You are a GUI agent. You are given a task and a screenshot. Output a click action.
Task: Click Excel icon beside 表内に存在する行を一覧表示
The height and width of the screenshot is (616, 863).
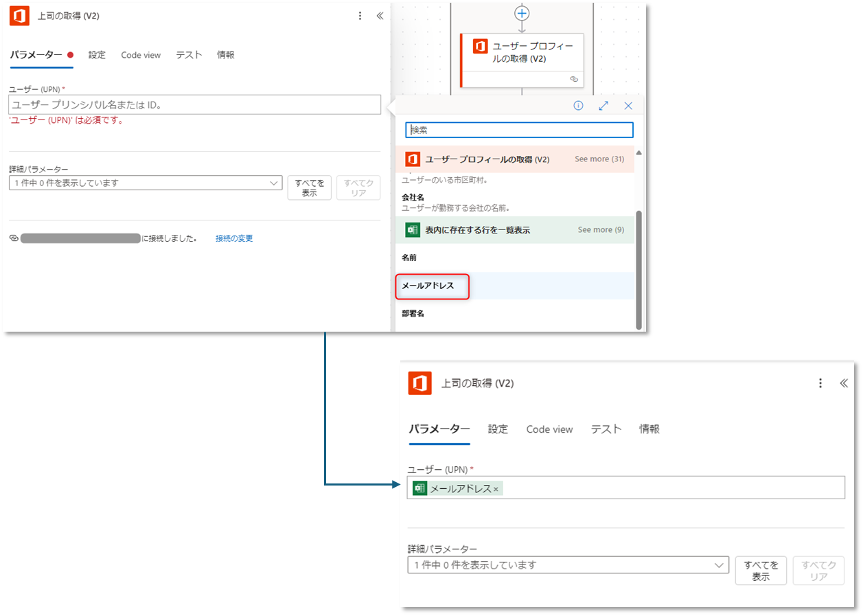(x=413, y=230)
